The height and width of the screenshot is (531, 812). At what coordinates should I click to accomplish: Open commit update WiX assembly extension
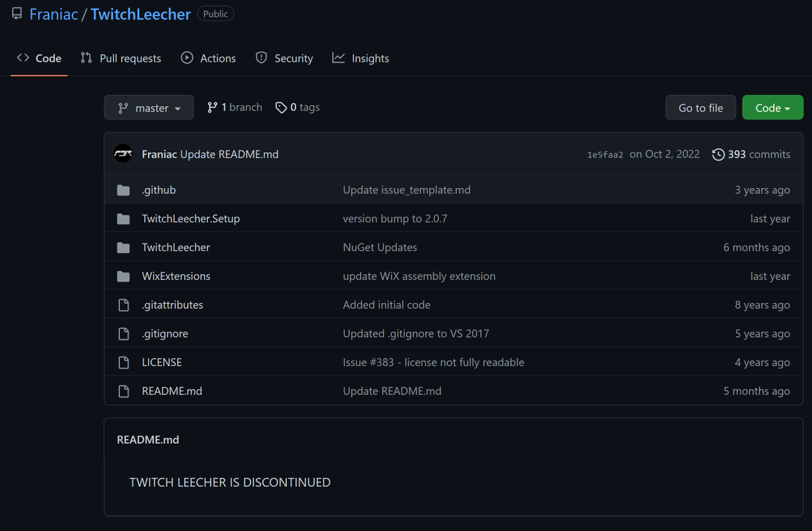click(420, 276)
